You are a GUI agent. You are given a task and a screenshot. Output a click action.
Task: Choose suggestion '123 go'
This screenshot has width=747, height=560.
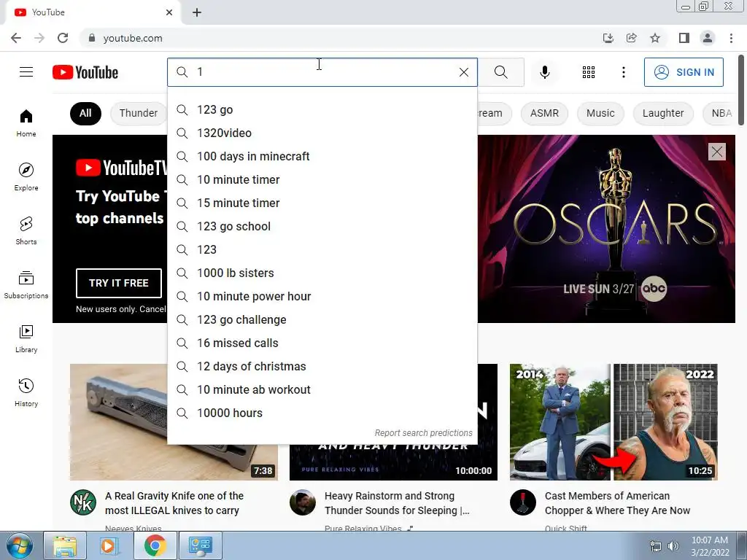[322, 110]
